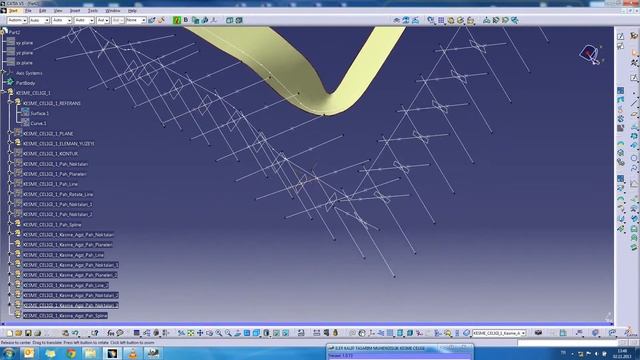Click the What's This help icon
This screenshot has height=360, width=640.
(x=94, y=333)
